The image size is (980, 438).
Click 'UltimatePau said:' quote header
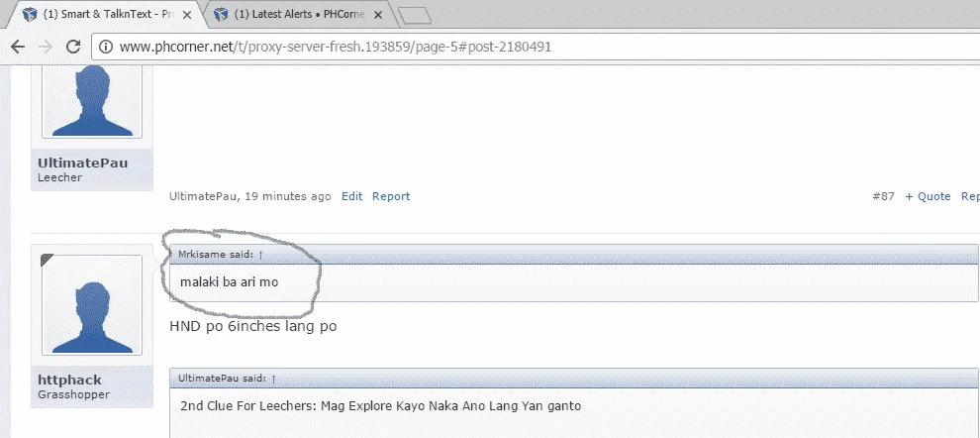coord(223,379)
